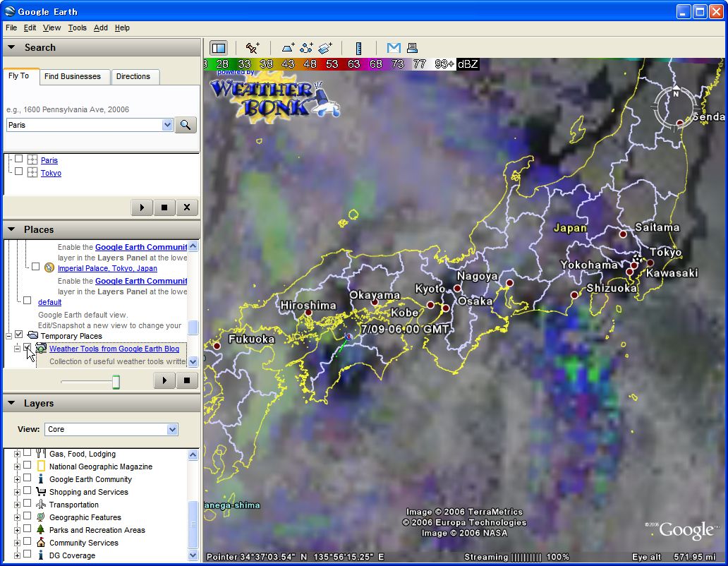This screenshot has height=566, width=728.
Task: Check the Paris search result checkbox
Action: (18, 159)
